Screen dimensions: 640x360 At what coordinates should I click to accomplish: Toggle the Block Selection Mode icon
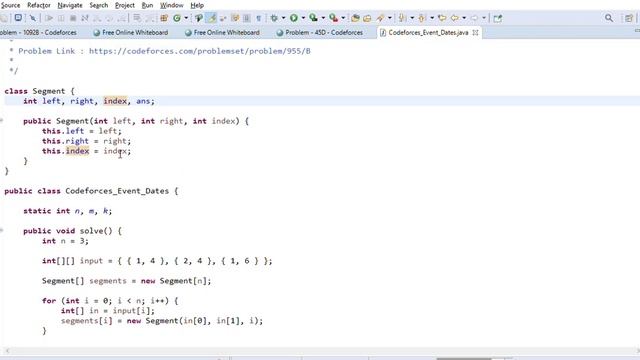247,18
